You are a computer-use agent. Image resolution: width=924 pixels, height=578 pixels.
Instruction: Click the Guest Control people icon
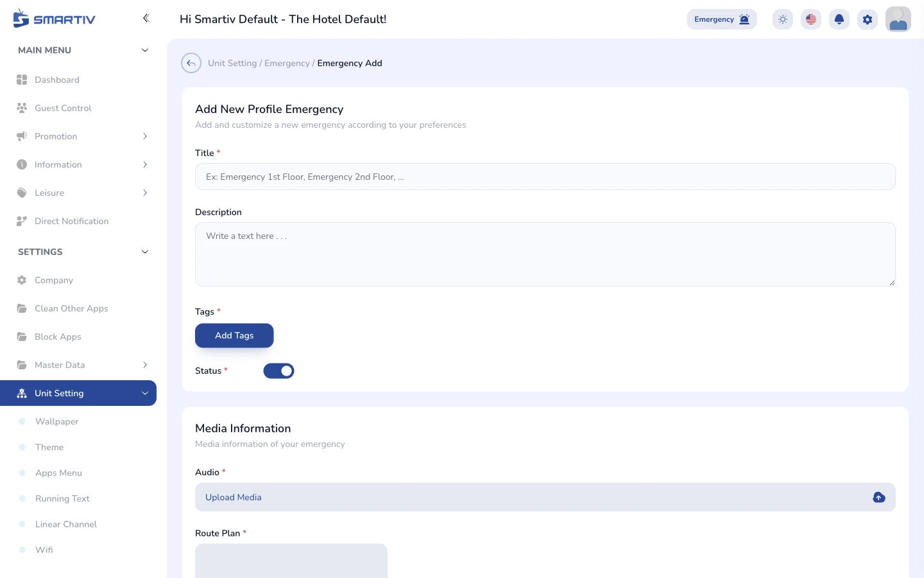22,108
